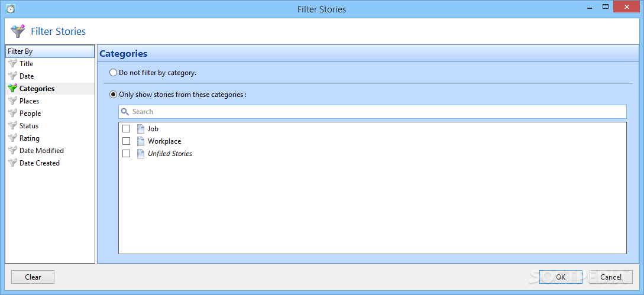Click the 'Categories' panel heading
The image size is (644, 295).
[123, 53]
